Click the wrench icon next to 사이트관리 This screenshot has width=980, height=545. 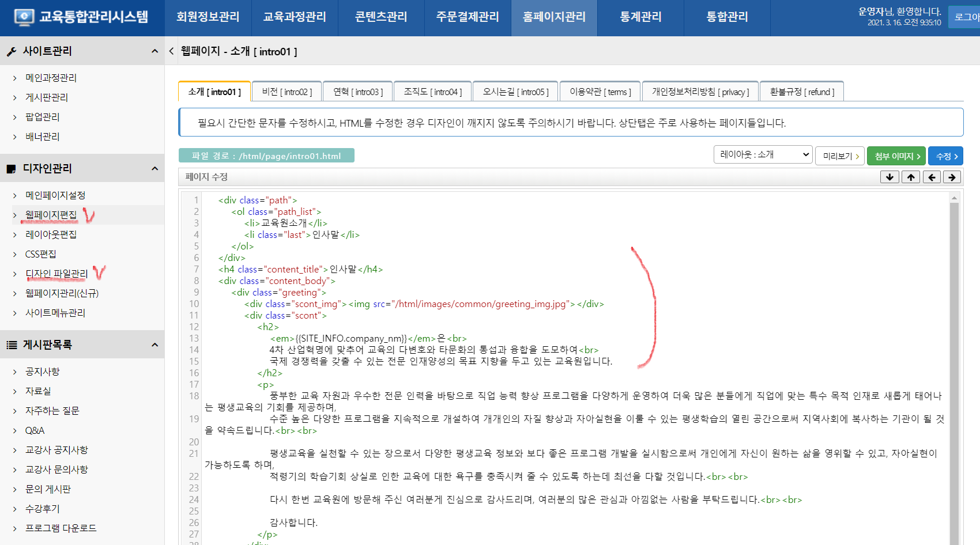[x=11, y=52]
